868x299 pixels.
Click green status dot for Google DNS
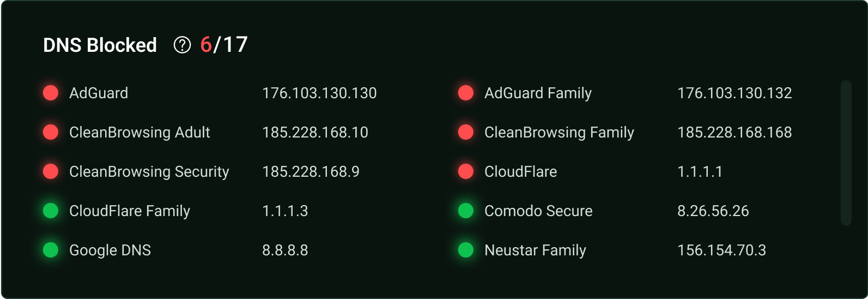[51, 250]
